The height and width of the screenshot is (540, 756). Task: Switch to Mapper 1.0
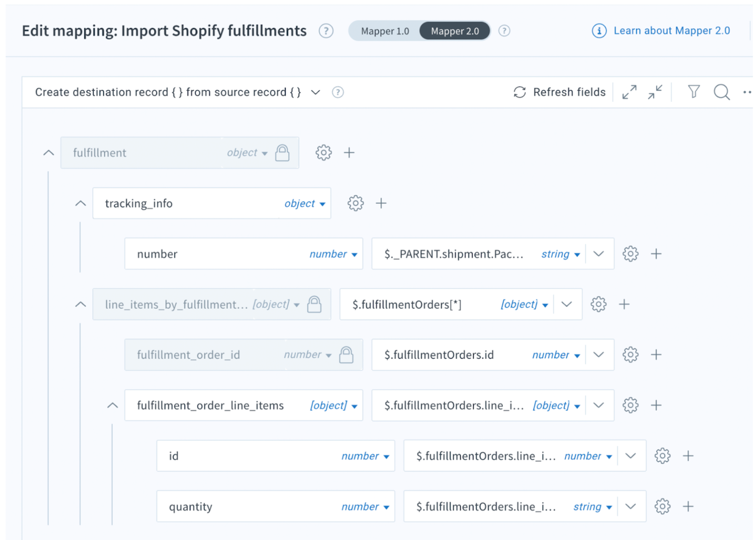point(385,31)
